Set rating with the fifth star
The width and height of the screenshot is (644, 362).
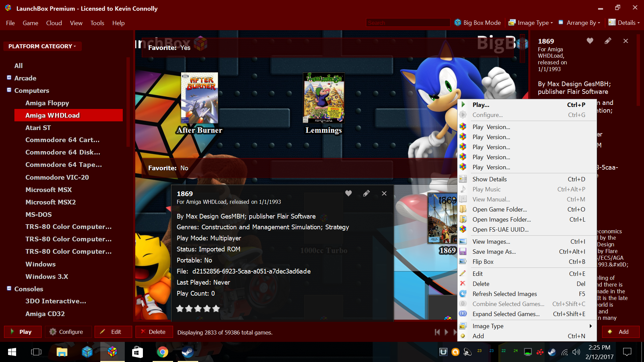coord(216,308)
